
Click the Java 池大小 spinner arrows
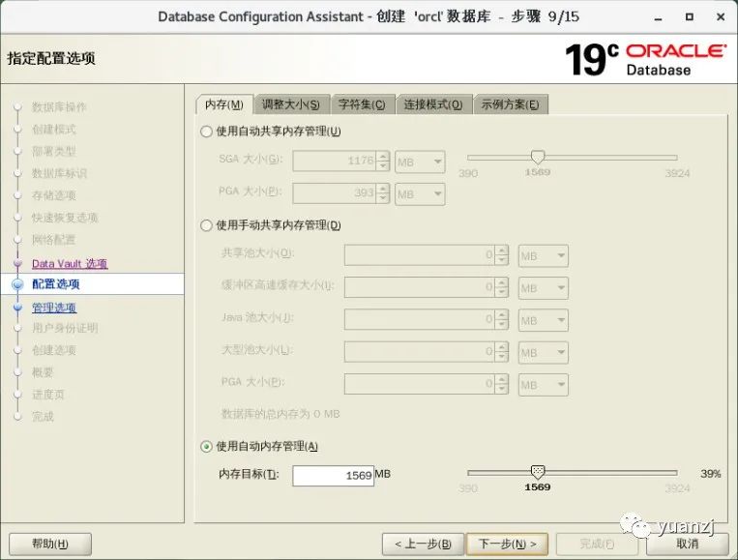[x=502, y=319]
